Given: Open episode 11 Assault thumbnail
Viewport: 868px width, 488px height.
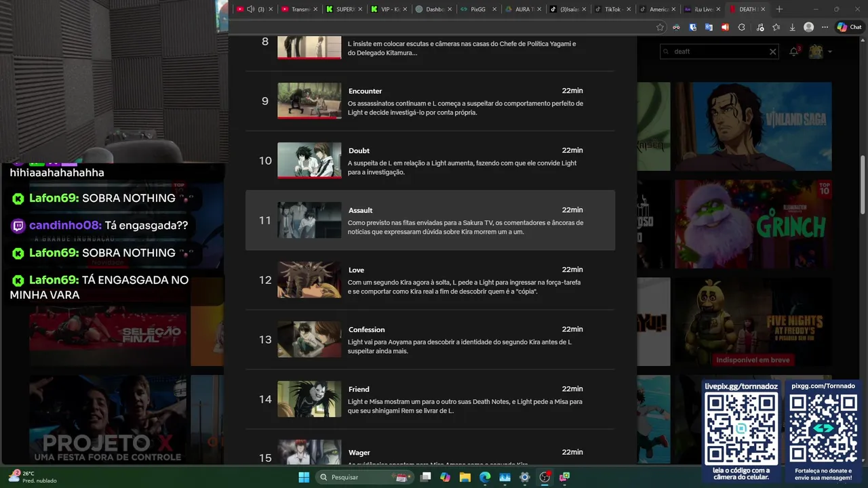Looking at the screenshot, I should pos(309,220).
